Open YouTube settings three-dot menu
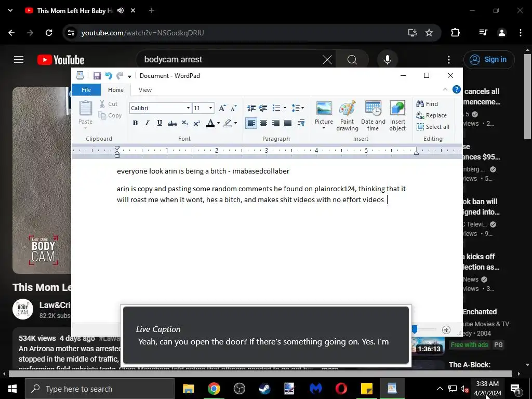 point(449,60)
